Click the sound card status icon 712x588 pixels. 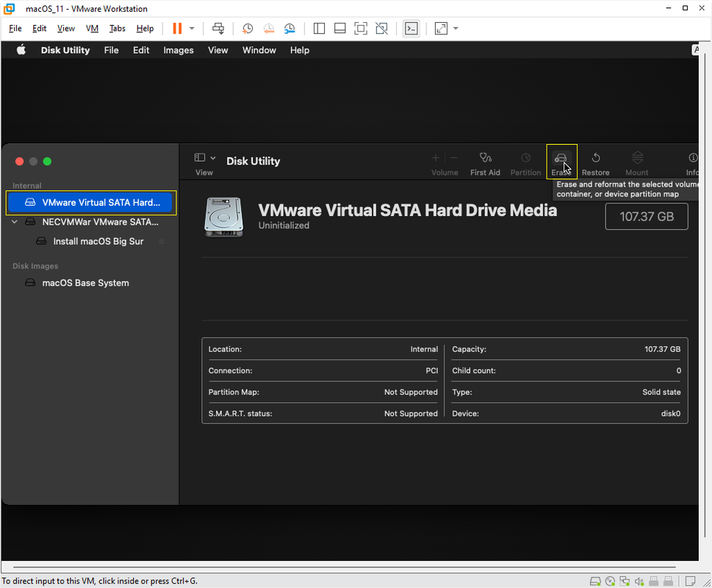point(639,581)
